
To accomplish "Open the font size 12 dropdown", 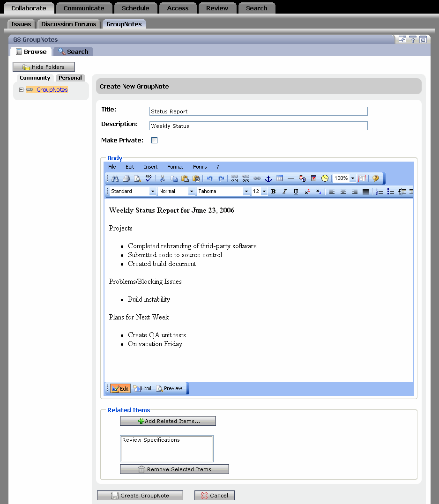I will tap(264, 191).
